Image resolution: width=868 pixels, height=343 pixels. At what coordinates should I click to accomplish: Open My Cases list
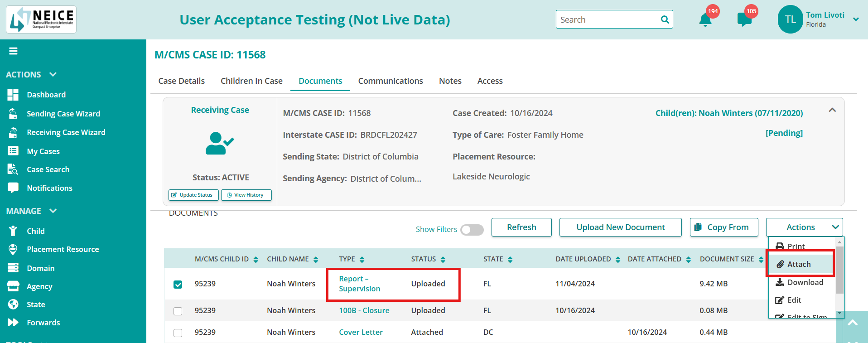click(x=43, y=151)
